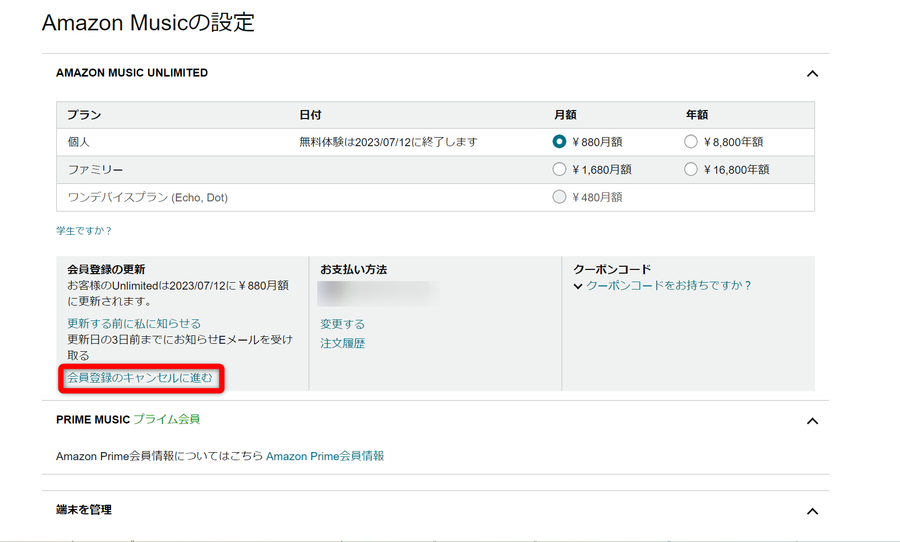Click the クーポンコード heading
Viewport: 900px width, 542px height.
pos(612,269)
